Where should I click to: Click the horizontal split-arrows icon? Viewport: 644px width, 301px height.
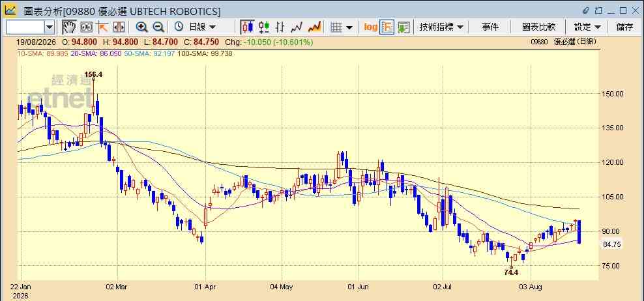pos(119,27)
